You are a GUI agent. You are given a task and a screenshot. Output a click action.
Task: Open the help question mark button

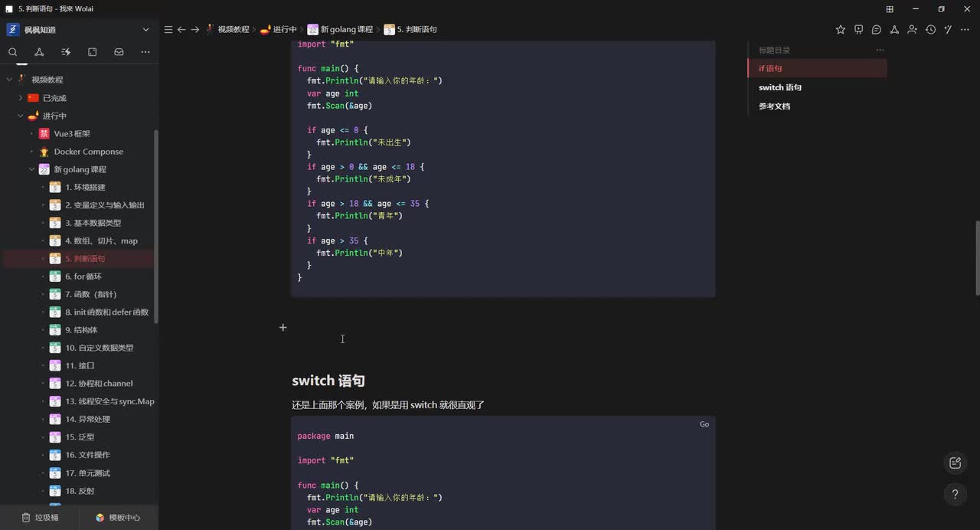pos(955,494)
